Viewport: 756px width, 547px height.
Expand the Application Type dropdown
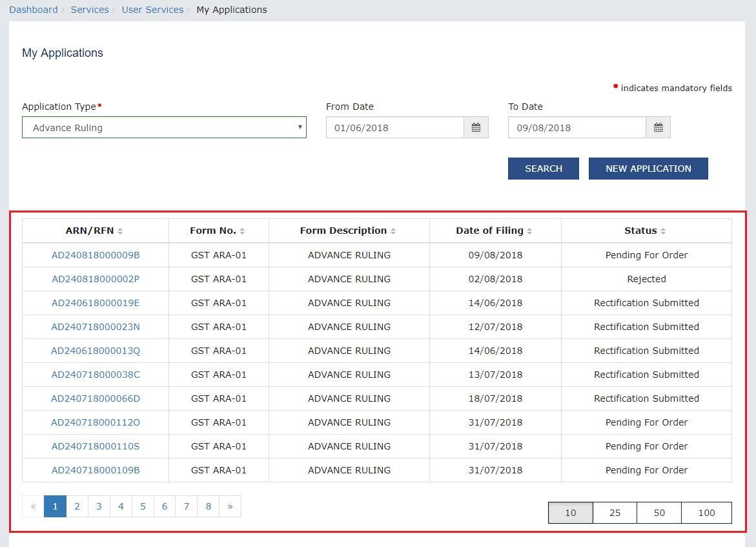[164, 128]
